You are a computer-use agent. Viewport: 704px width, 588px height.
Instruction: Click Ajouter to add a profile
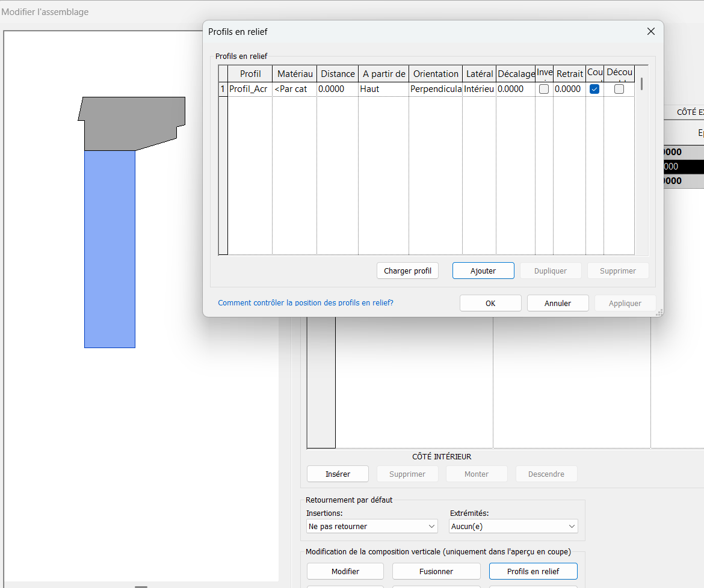pyautogui.click(x=483, y=271)
